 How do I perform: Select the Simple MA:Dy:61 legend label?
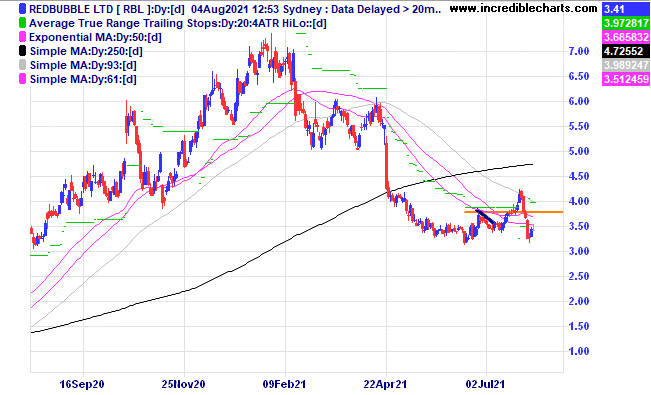tap(83, 79)
